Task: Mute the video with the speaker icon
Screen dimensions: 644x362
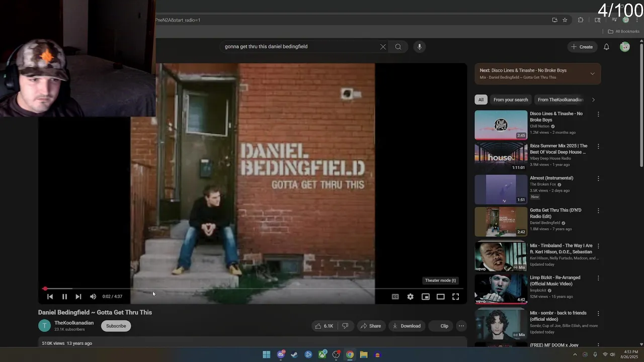Action: pyautogui.click(x=93, y=297)
